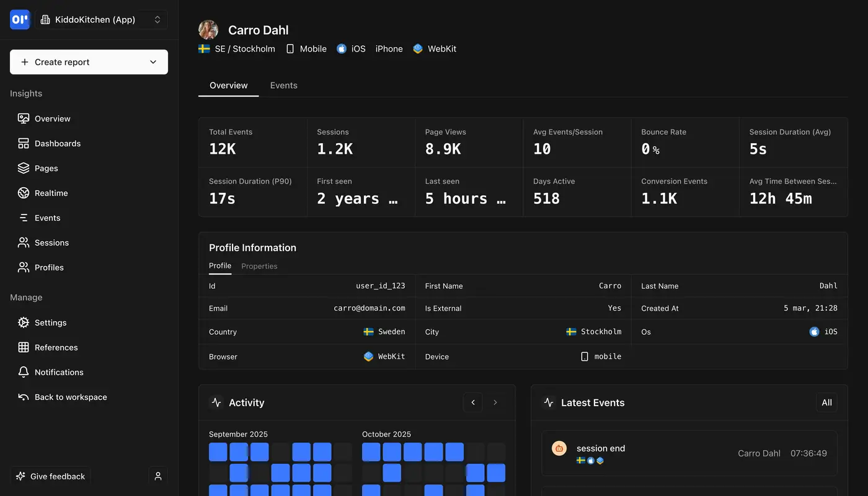
Task: Open the Realtime insights view
Action: pos(50,193)
